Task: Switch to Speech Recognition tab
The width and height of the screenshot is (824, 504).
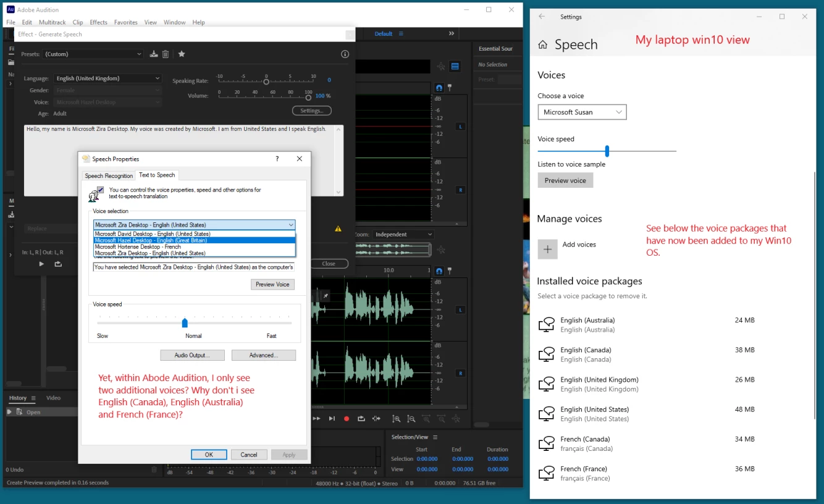Action: click(x=109, y=176)
